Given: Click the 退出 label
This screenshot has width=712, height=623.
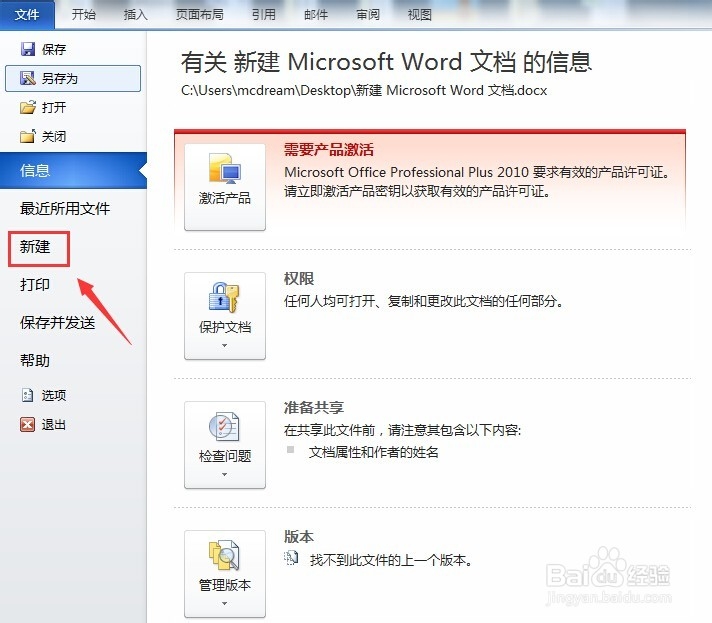Looking at the screenshot, I should pyautogui.click(x=54, y=425).
